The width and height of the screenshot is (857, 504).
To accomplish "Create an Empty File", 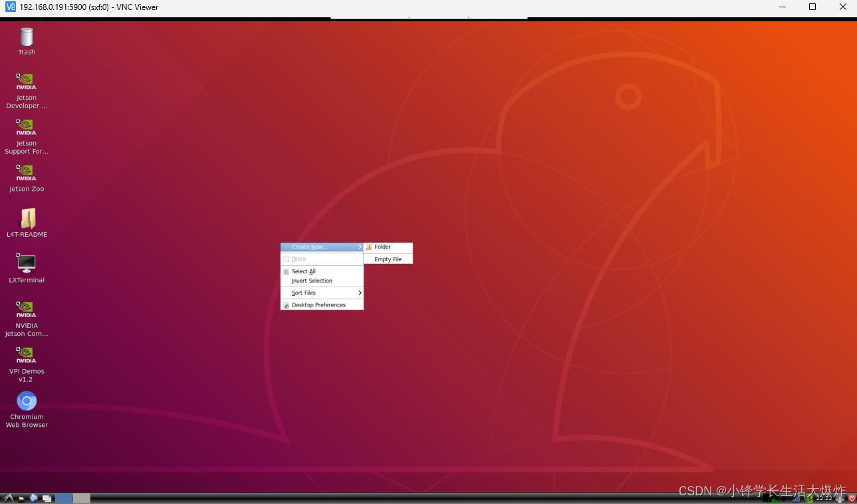I will click(388, 259).
